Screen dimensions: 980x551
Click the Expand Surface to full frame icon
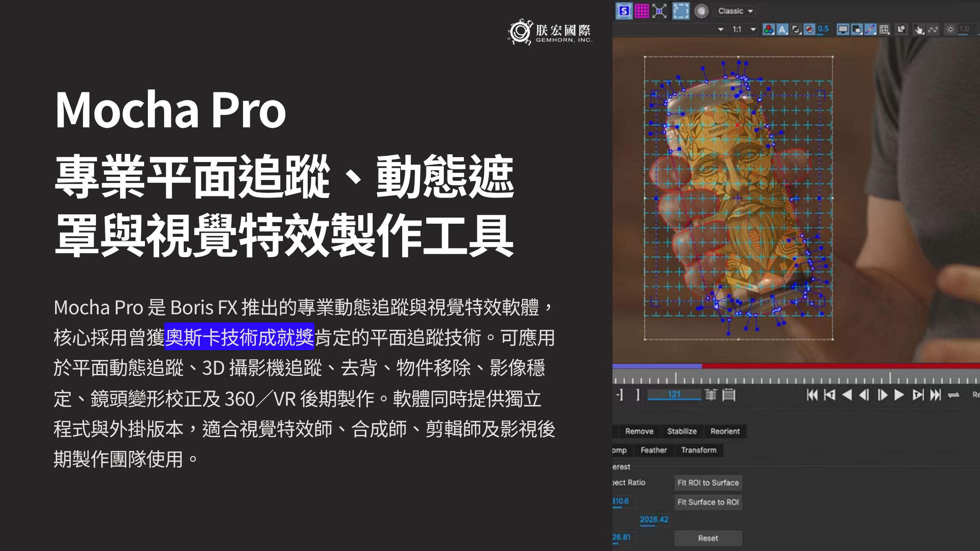coord(659,11)
